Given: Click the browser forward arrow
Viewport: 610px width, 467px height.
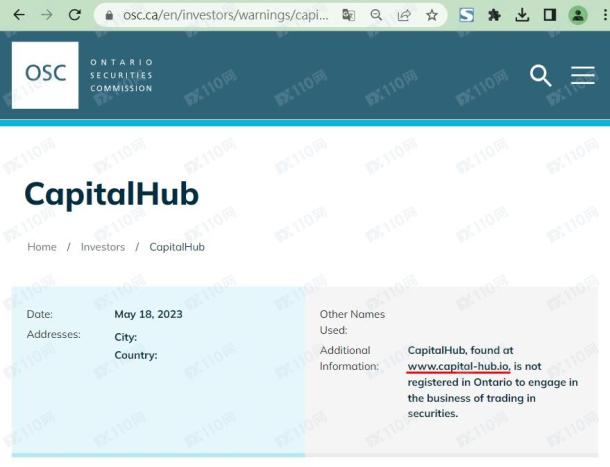Looking at the screenshot, I should tap(47, 15).
